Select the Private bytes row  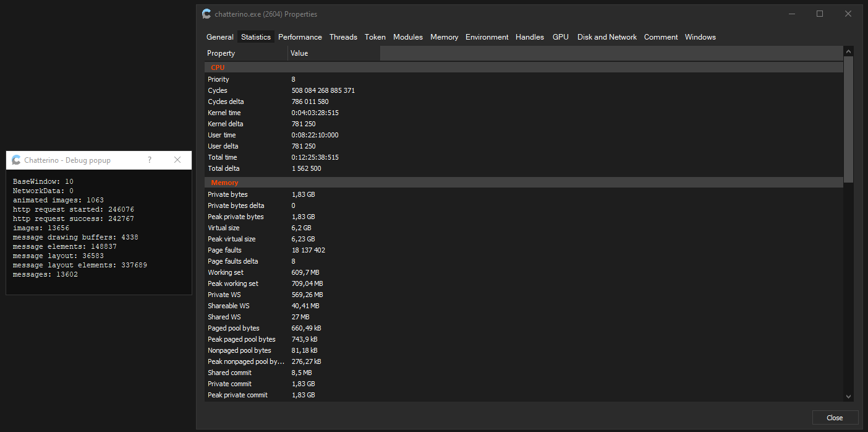(x=524, y=194)
